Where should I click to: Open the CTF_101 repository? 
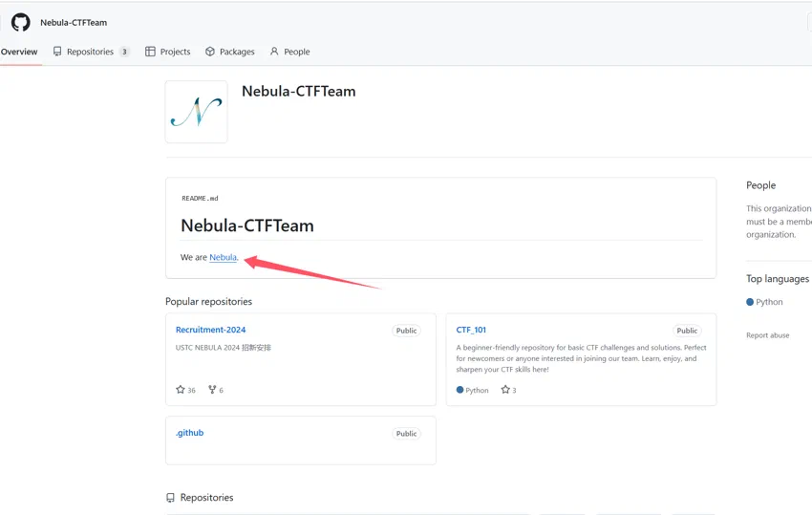pos(471,330)
